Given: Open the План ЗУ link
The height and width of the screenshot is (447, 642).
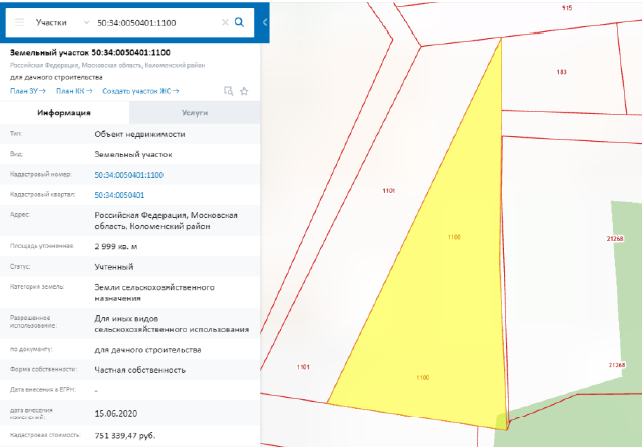Looking at the screenshot, I should 27,91.
